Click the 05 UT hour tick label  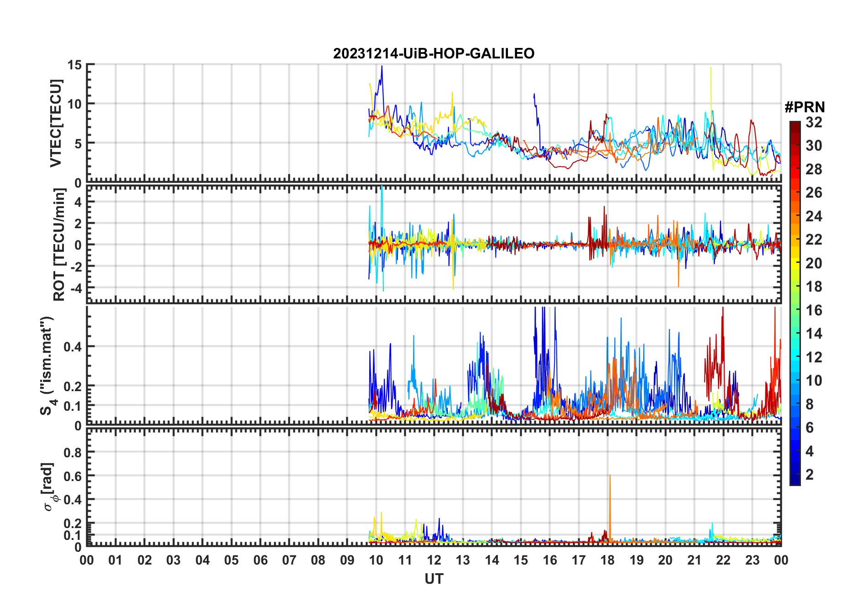coord(231,560)
